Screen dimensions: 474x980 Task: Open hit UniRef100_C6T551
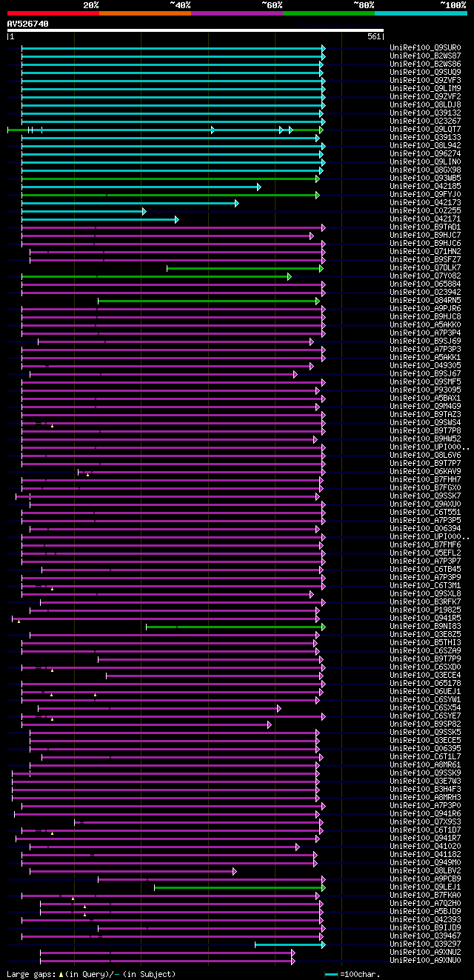(425, 513)
